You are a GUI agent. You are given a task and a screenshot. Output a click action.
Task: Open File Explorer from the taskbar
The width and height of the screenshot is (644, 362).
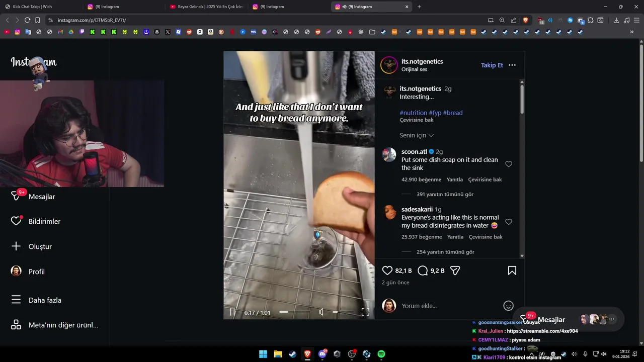278,354
